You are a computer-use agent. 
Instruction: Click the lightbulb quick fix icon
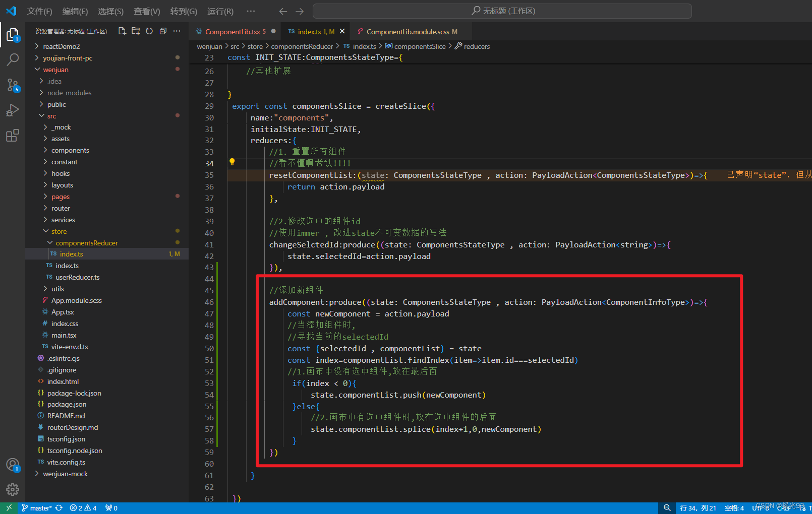point(232,162)
